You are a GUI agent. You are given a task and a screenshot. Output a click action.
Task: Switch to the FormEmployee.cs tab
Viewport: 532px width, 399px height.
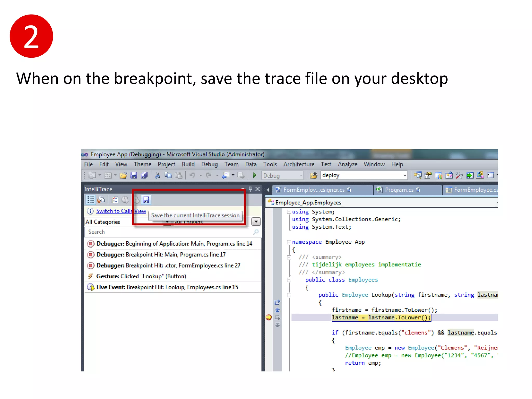[x=471, y=190]
